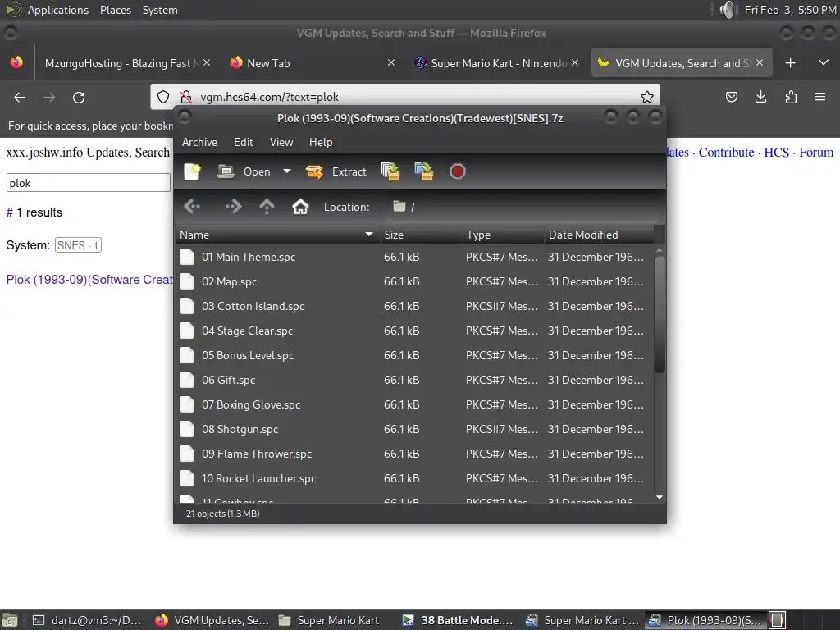
Task: Click Firefox Back button
Action: [x=20, y=97]
